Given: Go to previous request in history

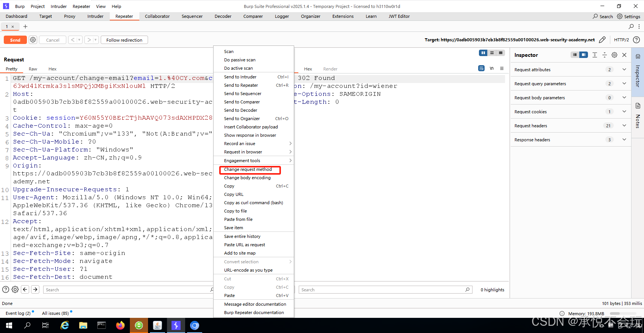Looking at the screenshot, I should (x=73, y=40).
